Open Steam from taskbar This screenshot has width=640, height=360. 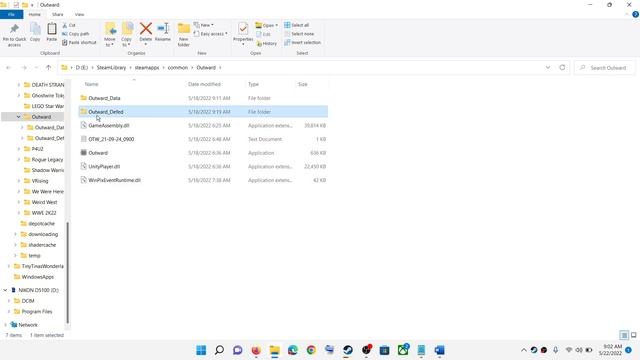coord(348,350)
